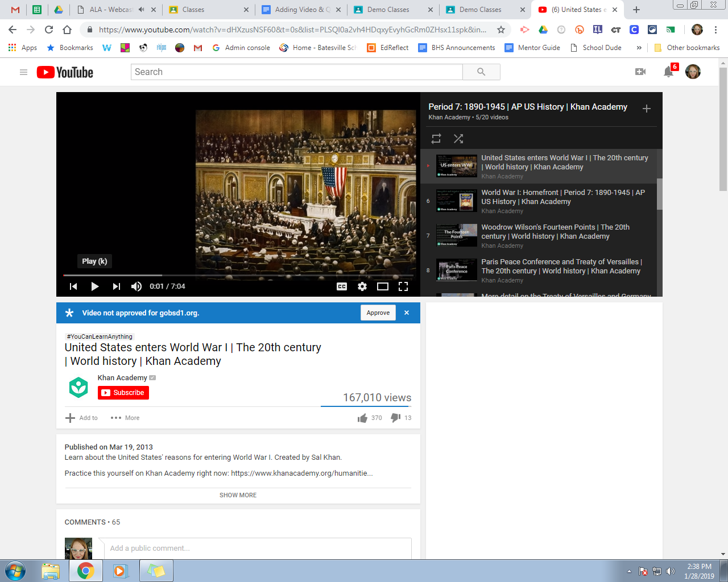728x582 pixels.
Task: Open Chrome three-dot menu
Action: point(715,30)
